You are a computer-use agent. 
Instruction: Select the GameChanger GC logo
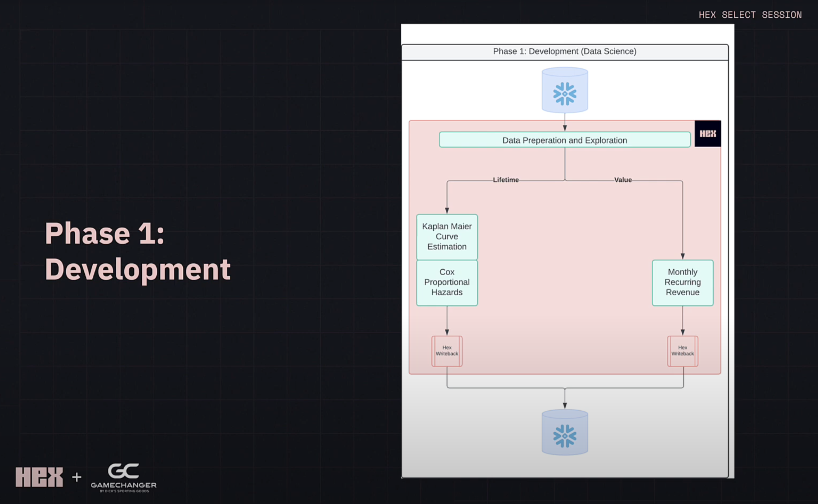tap(124, 471)
